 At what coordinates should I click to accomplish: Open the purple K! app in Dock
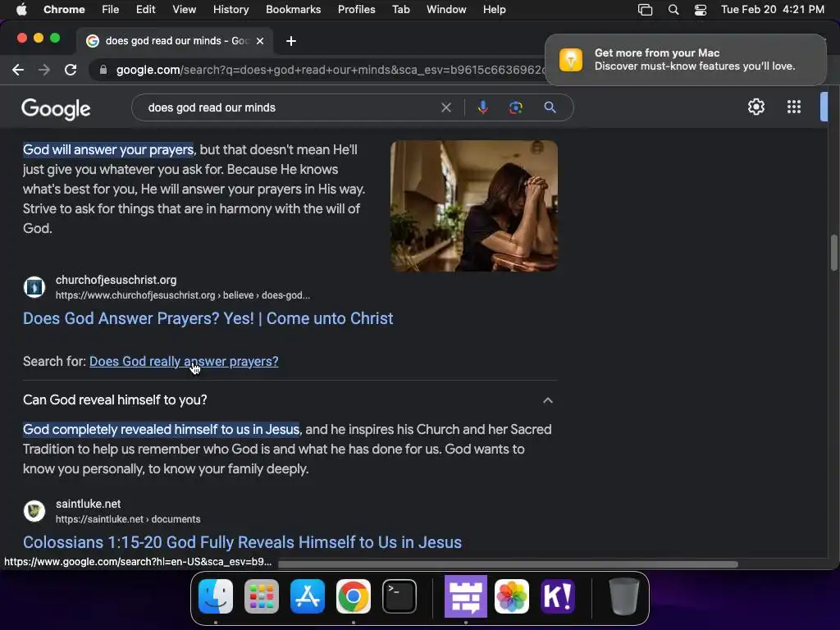pyautogui.click(x=558, y=596)
